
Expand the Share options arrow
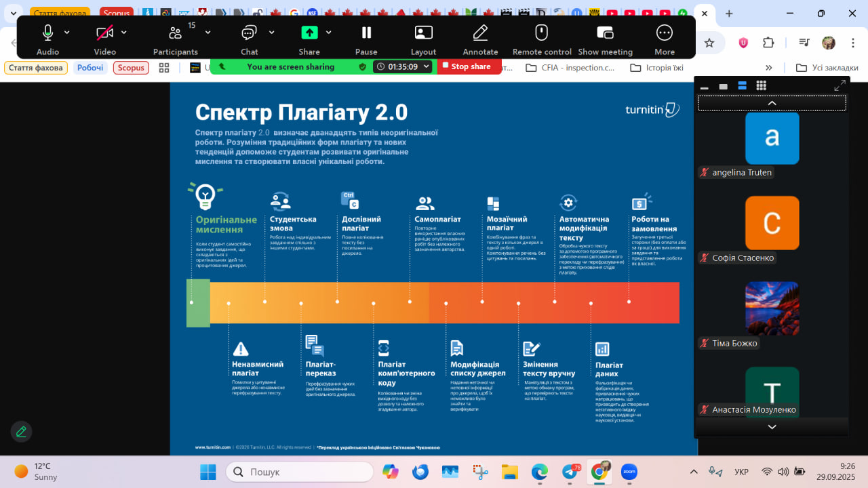point(328,33)
